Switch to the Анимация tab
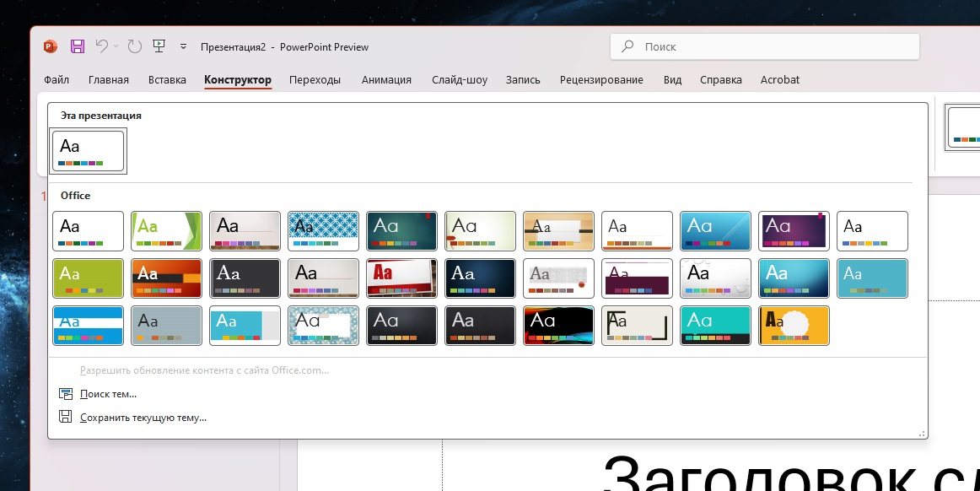 [x=386, y=80]
